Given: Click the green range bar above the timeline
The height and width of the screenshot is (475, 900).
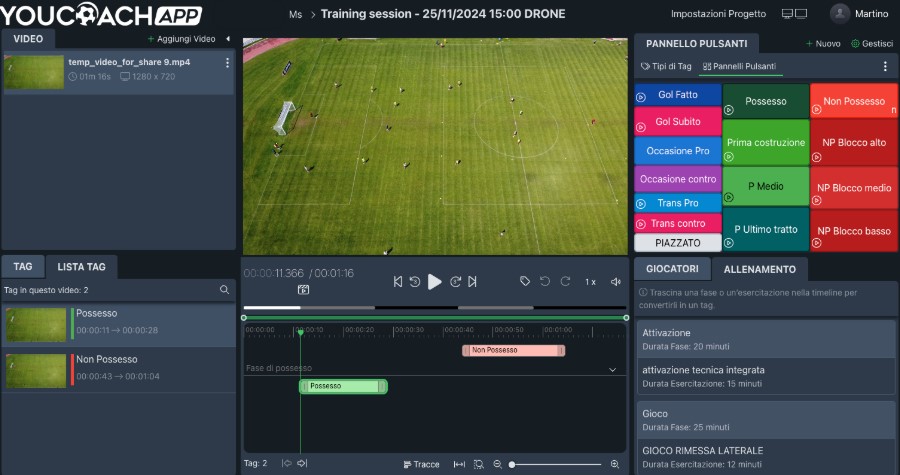Looking at the screenshot, I should click(x=435, y=317).
